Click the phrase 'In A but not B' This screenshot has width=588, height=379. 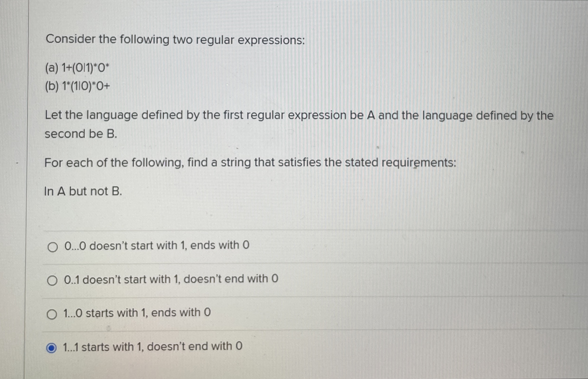pyautogui.click(x=83, y=191)
